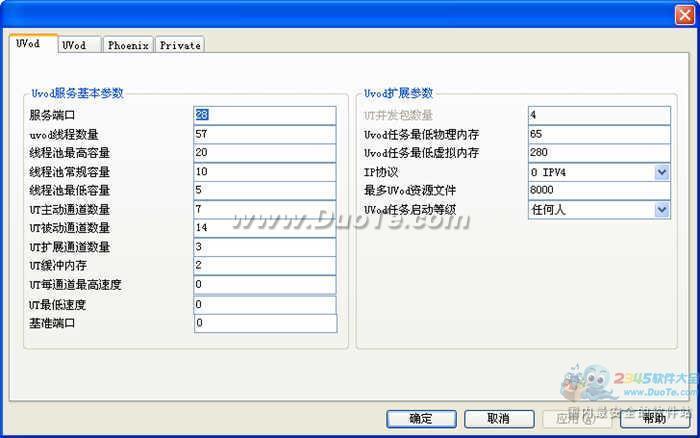The width and height of the screenshot is (700, 438).
Task: Select the 线程池最高容量 field
Action: coord(265,153)
